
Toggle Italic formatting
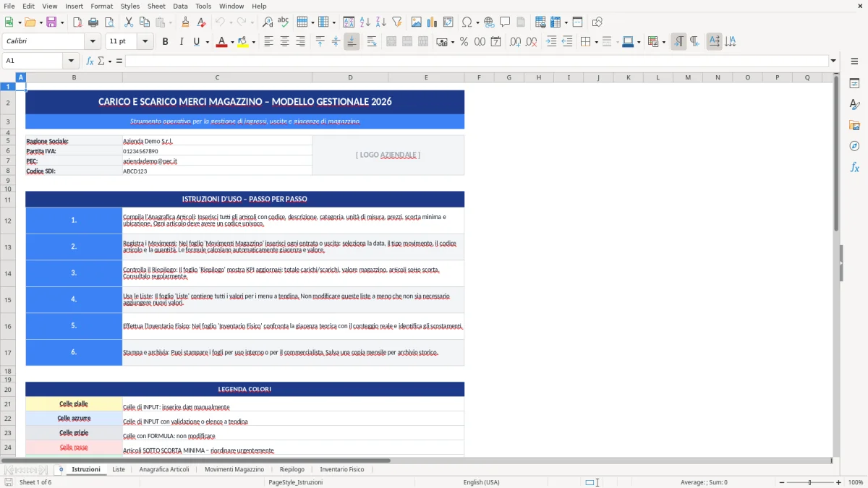[x=181, y=42]
